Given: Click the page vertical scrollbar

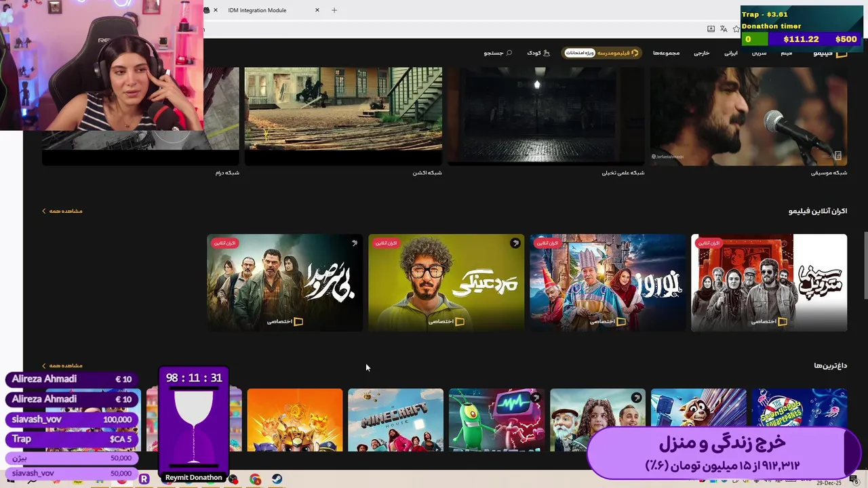Looking at the screenshot, I should 865,264.
